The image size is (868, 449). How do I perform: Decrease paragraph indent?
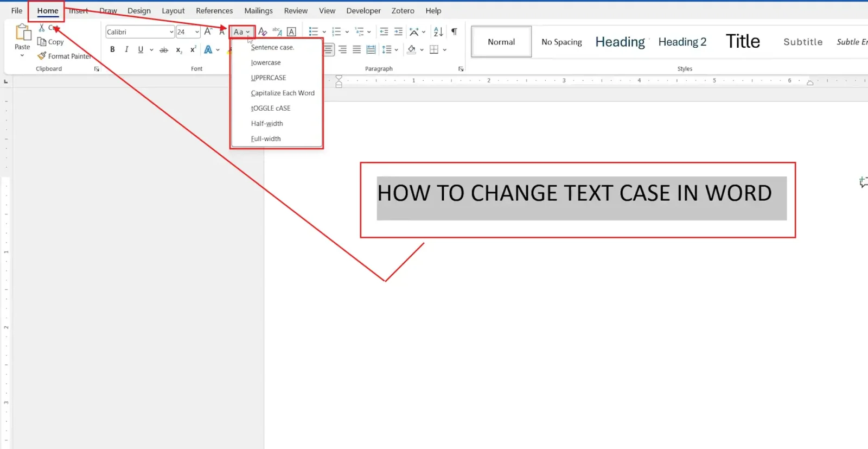[384, 32]
